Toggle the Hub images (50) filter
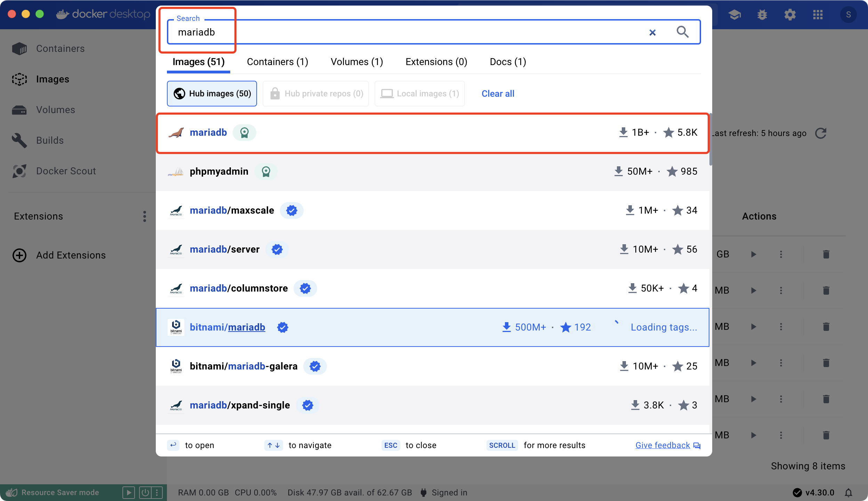 pos(212,94)
